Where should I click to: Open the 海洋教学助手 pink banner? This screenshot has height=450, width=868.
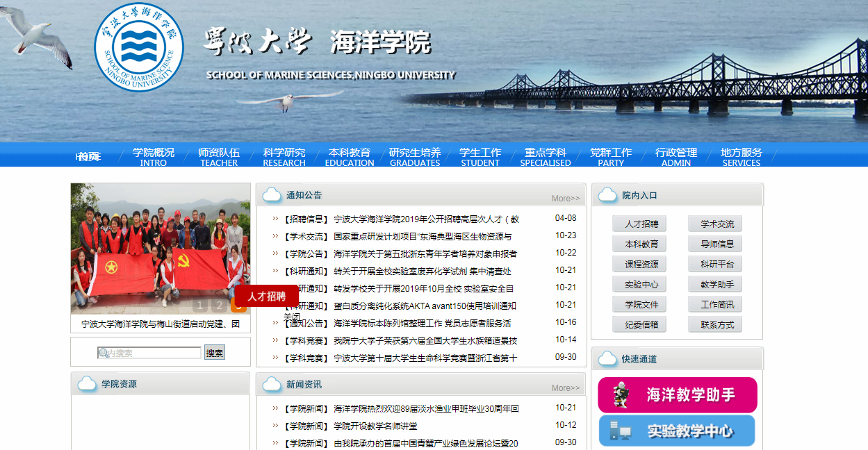pos(677,395)
